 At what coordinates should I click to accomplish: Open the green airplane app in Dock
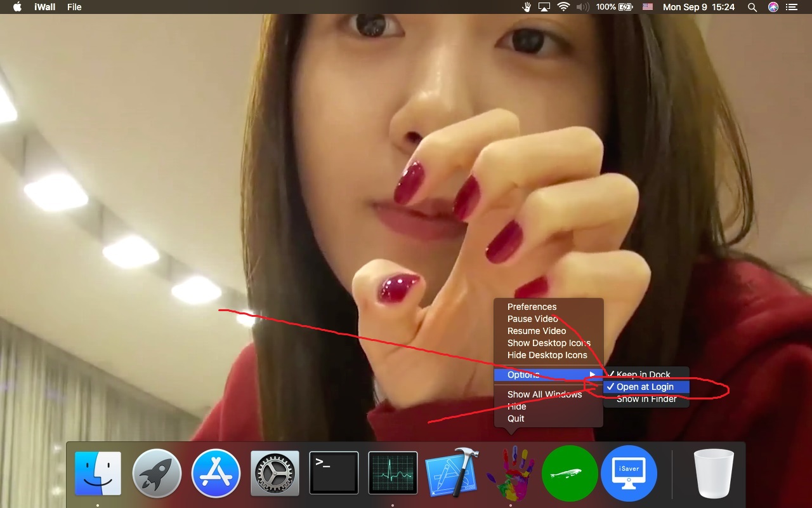pos(569,473)
